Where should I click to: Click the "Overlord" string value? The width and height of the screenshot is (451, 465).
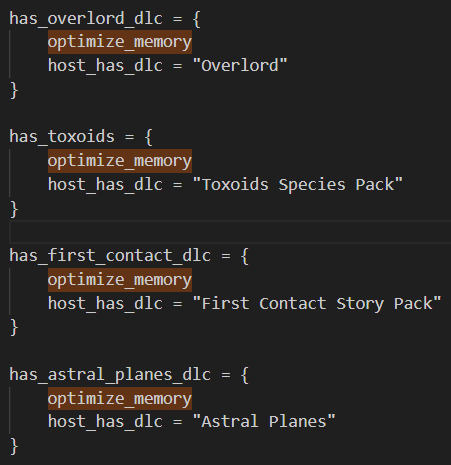tap(240, 65)
